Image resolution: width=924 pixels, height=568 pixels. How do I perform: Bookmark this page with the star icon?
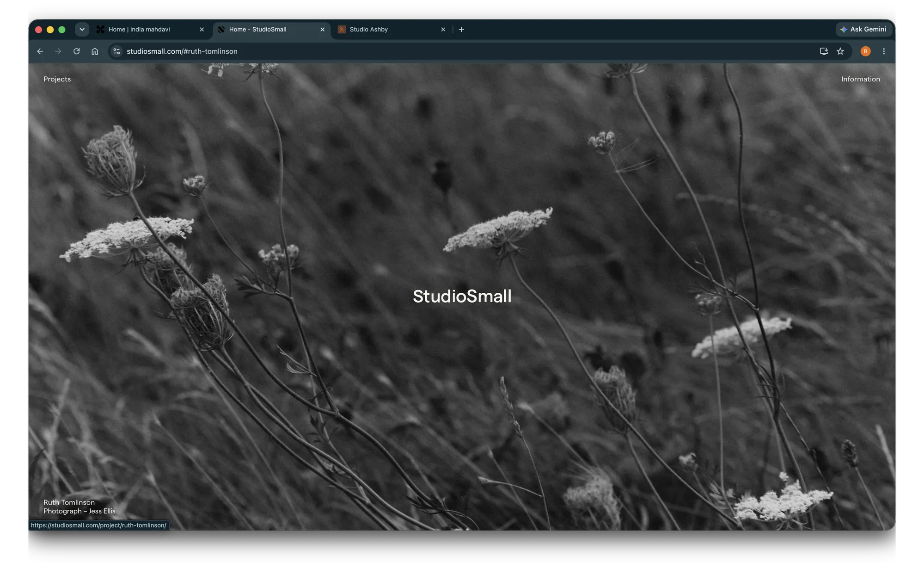pos(840,51)
